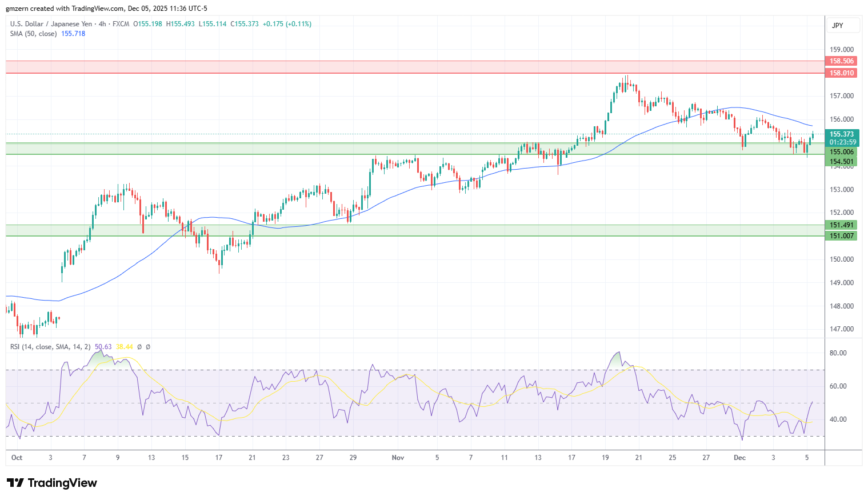Click the open price O155.198
The image size is (868, 500).
(x=147, y=24)
